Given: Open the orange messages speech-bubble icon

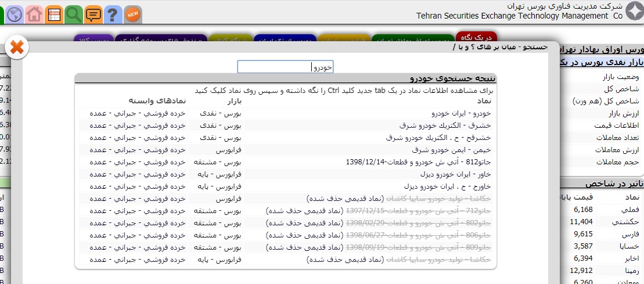Looking at the screenshot, I should tap(93, 15).
